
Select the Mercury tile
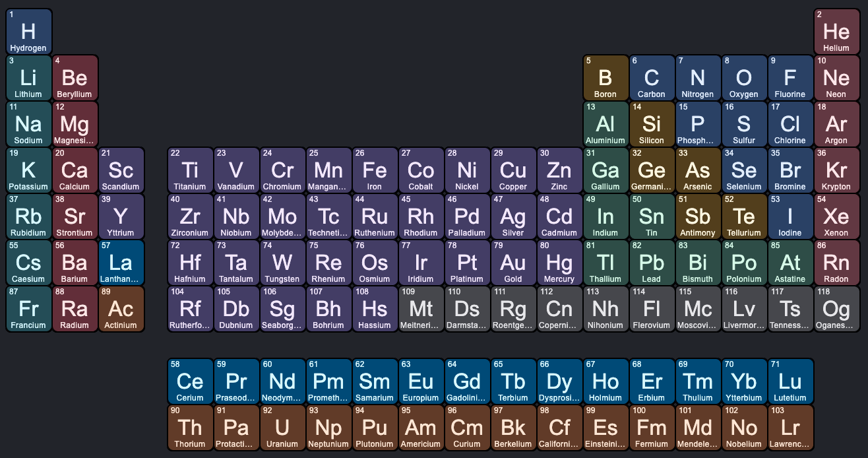[559, 263]
